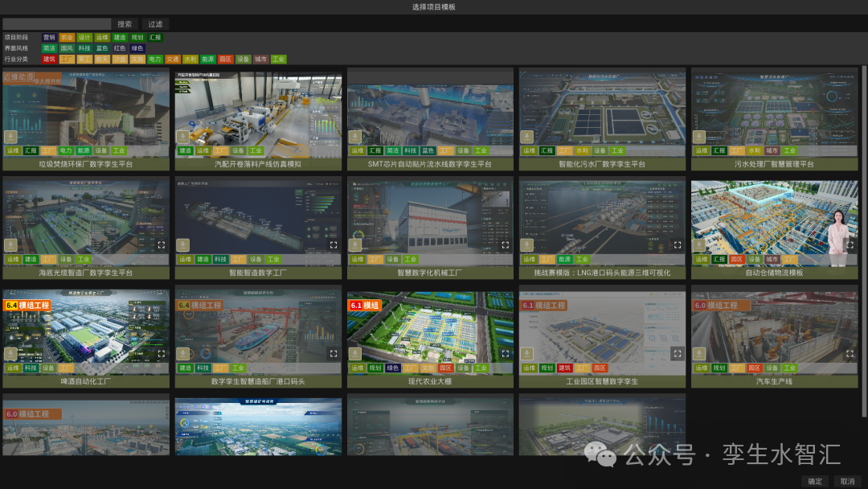Toggle 航天 filter in 行业分类 row
Image resolution: width=868 pixels, height=489 pixels.
(x=102, y=59)
